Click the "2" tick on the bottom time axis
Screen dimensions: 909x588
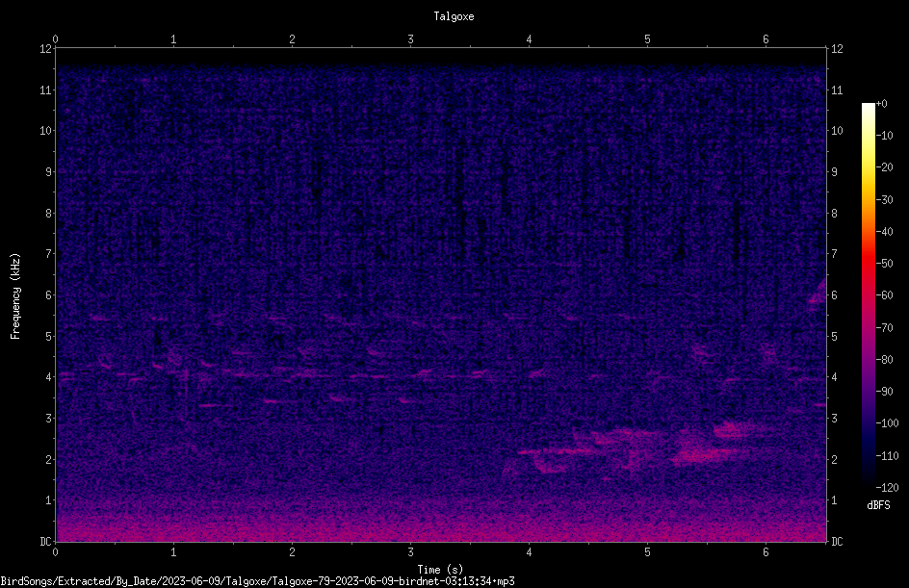pos(292,552)
